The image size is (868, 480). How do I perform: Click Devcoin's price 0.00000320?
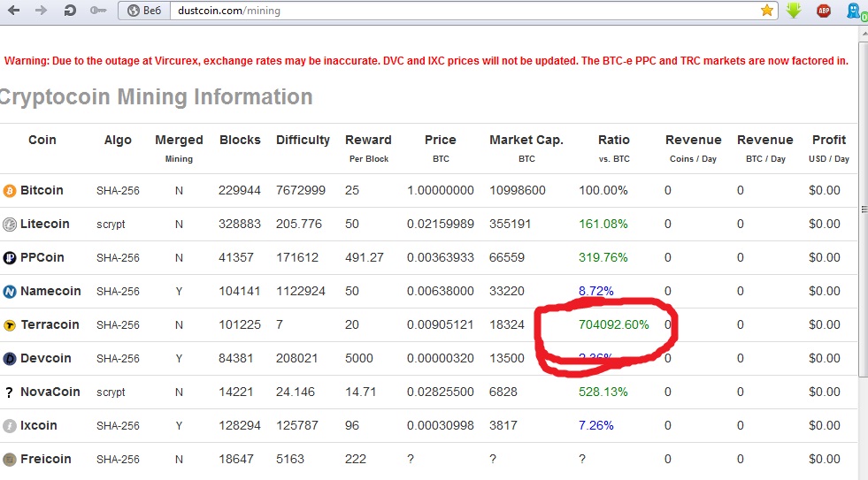[440, 358]
